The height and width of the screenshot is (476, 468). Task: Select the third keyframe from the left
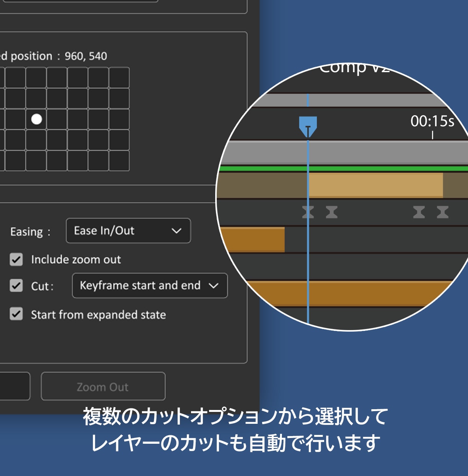tap(419, 212)
